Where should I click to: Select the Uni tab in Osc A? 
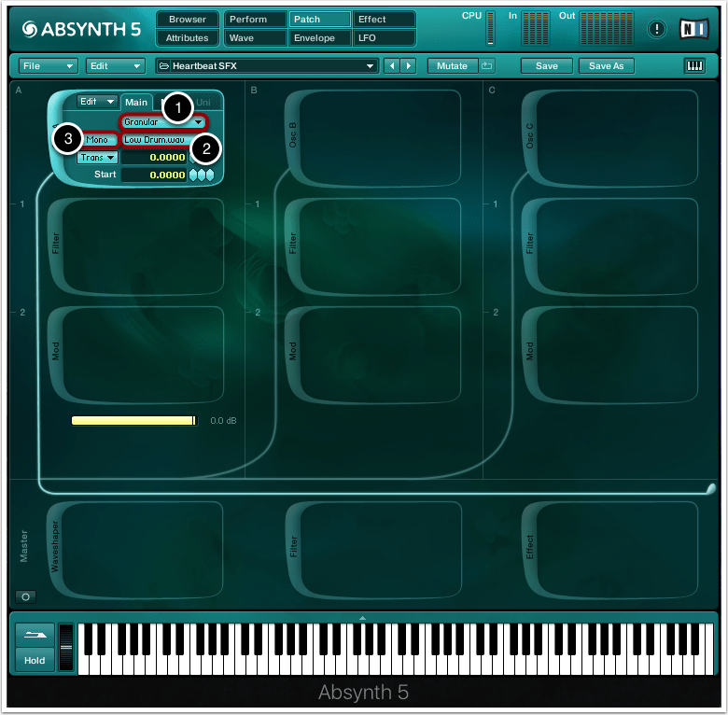(x=204, y=102)
